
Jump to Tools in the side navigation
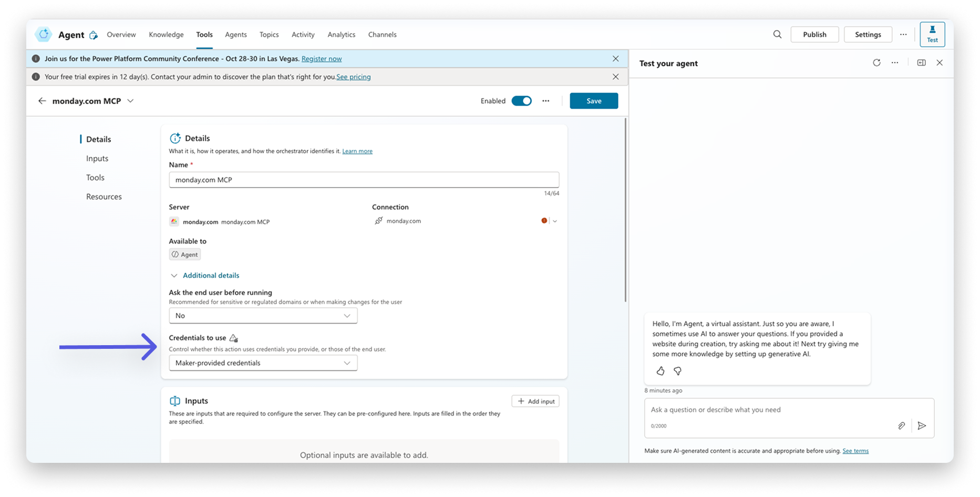click(x=95, y=178)
